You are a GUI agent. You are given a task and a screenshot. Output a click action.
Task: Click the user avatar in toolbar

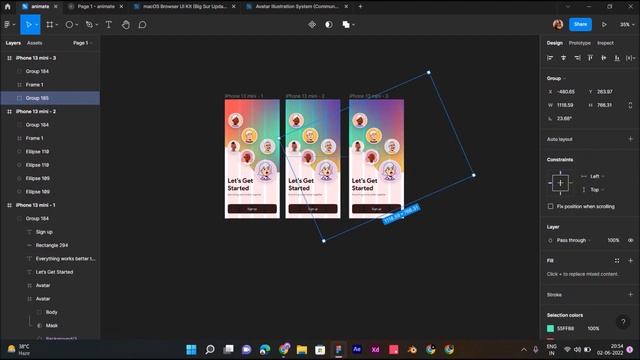[x=558, y=24]
